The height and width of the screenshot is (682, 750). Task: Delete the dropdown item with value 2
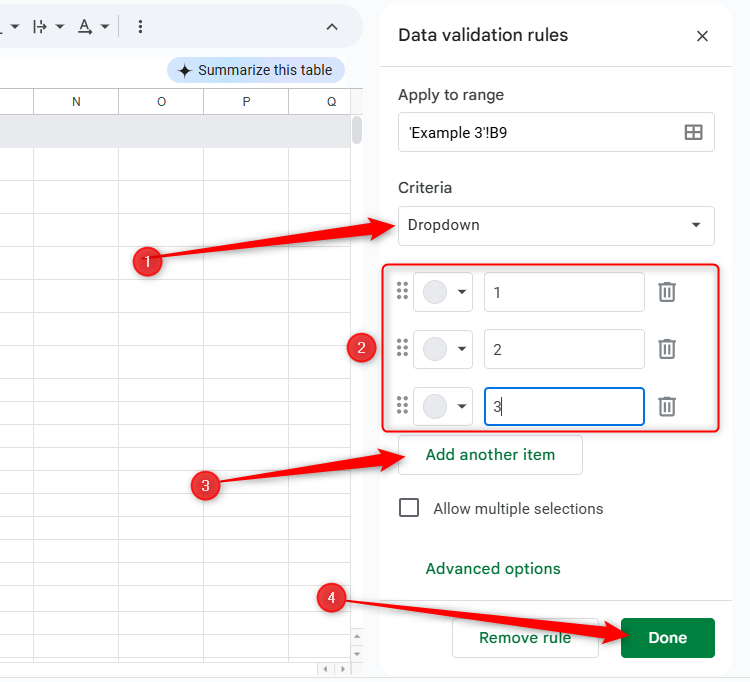tap(667, 349)
